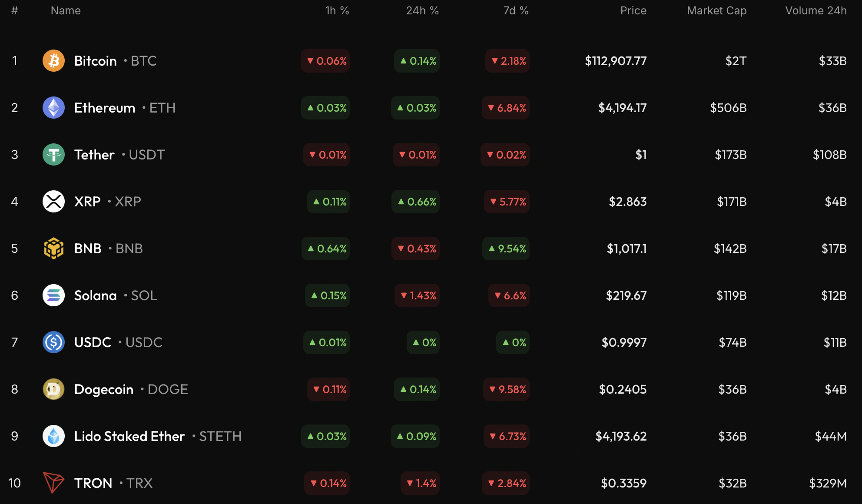This screenshot has width=862, height=504.
Task: Click the Ethereum price $4,194.17
Action: point(622,108)
